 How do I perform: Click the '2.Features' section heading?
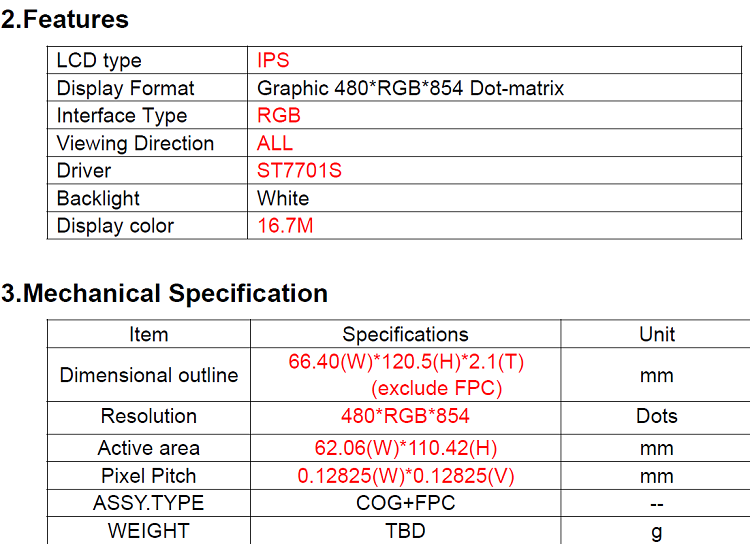65,19
